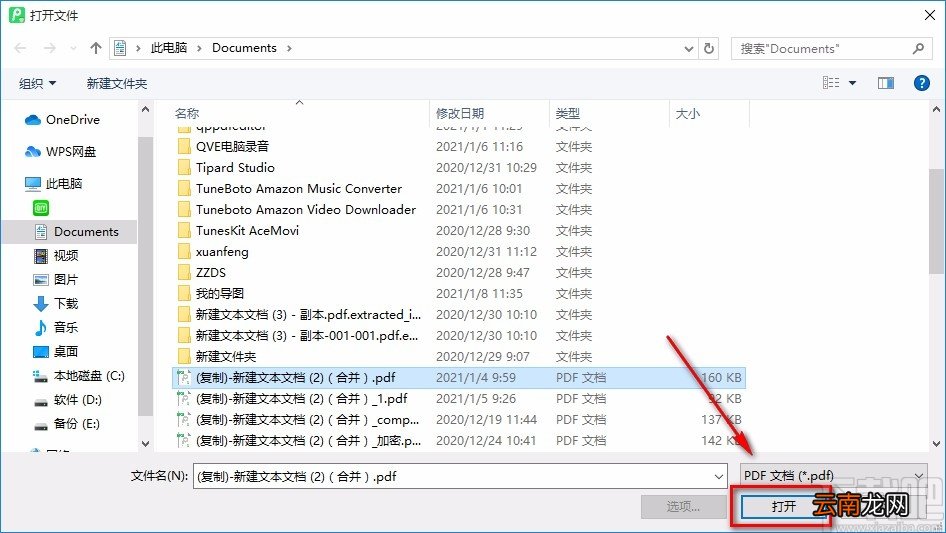The height and width of the screenshot is (533, 946).
Task: Open 视频 folder in the sidebar
Action: 56,255
